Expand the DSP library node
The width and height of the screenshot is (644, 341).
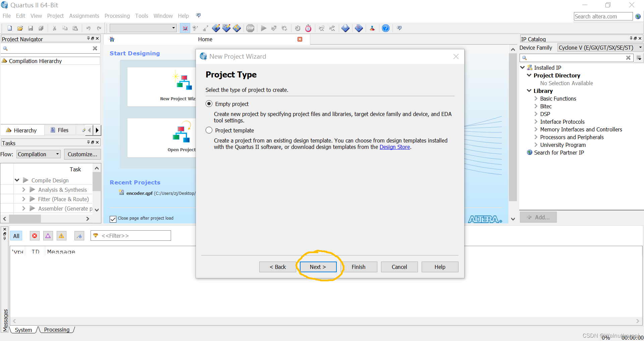[x=536, y=114]
